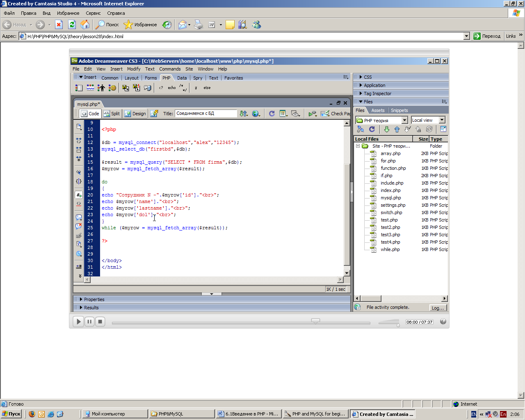Click the Live Data view lightning icon
Screen dimensions: 525x420
click(154, 114)
